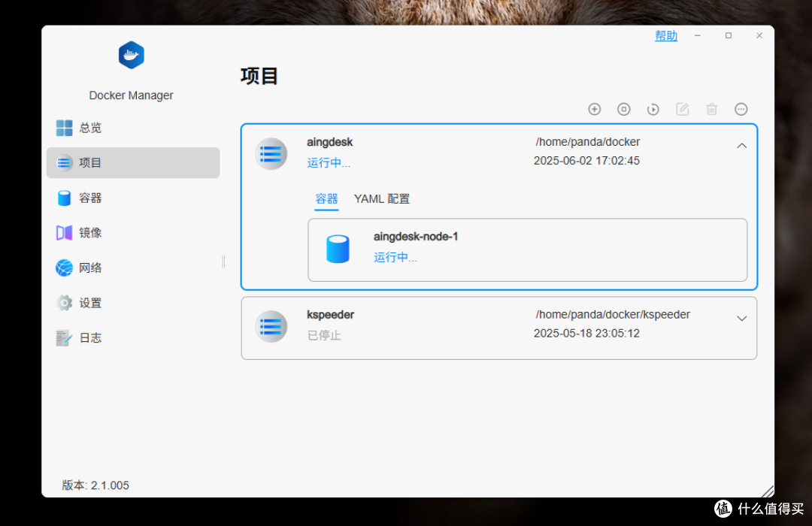Go to the 容器 containers section
The height and width of the screenshot is (526, 812).
(x=133, y=198)
